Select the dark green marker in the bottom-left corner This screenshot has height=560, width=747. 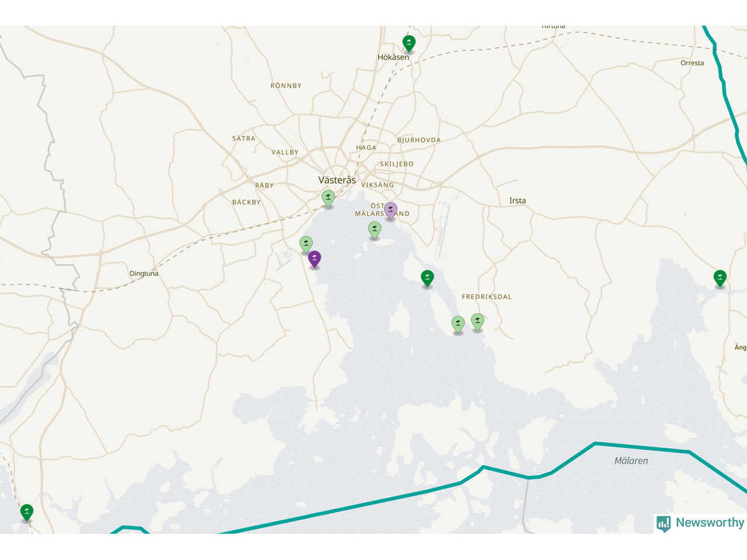[x=26, y=512]
